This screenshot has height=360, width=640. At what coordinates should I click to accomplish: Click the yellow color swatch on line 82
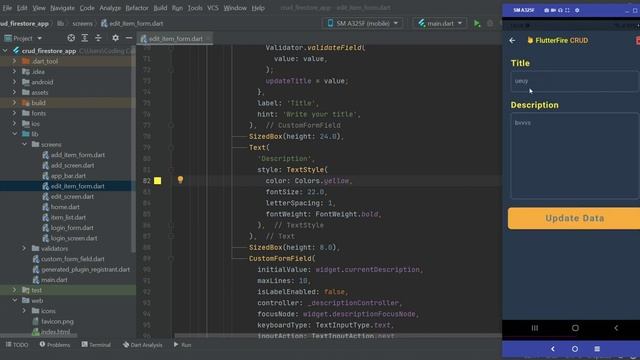(158, 181)
